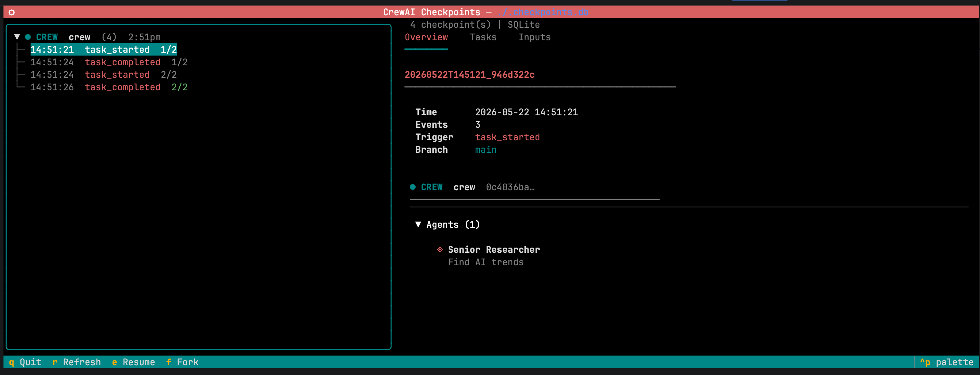Screen dimensions: 980x375
Task: Open the ^p palette command
Action: 947,362
